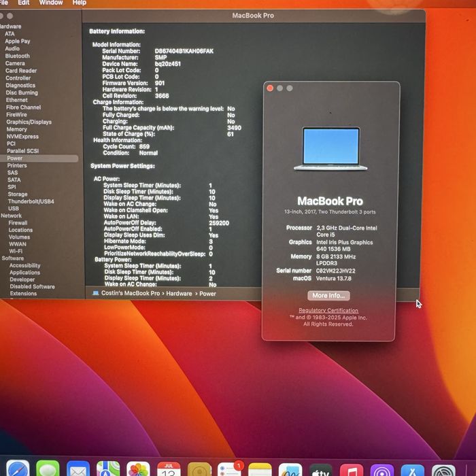476x476 pixels.
Task: Click the computer icon in path bar
Action: pos(96,293)
